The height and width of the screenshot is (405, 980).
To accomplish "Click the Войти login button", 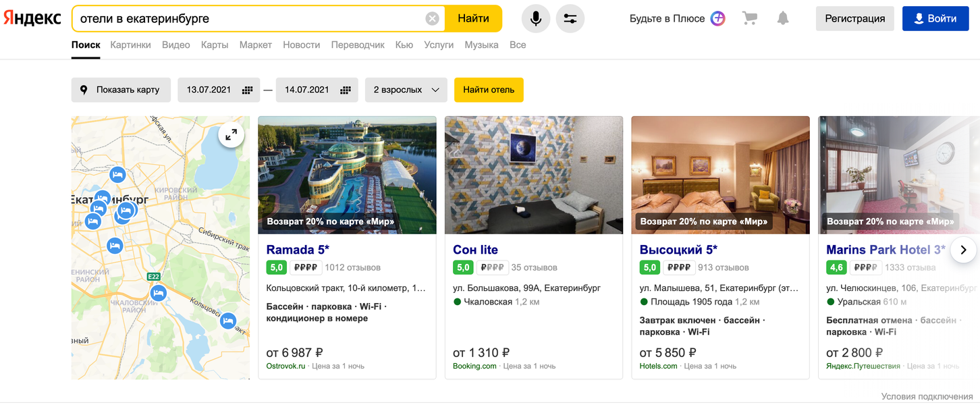I will 935,19.
